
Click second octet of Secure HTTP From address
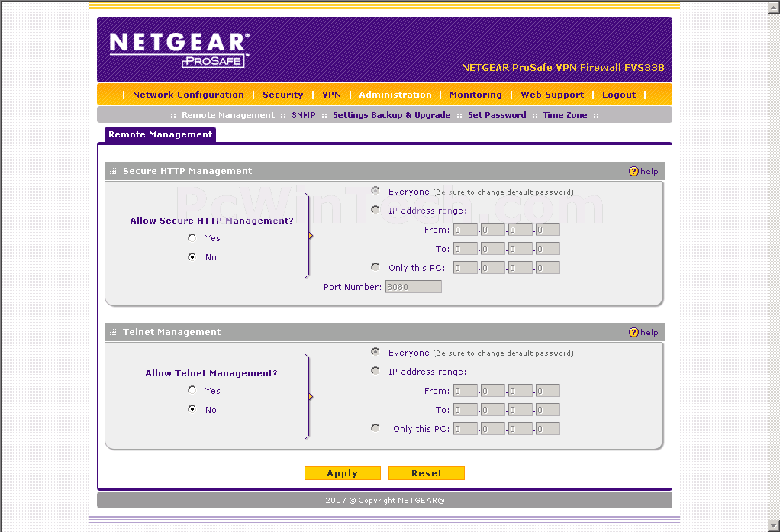pyautogui.click(x=493, y=230)
